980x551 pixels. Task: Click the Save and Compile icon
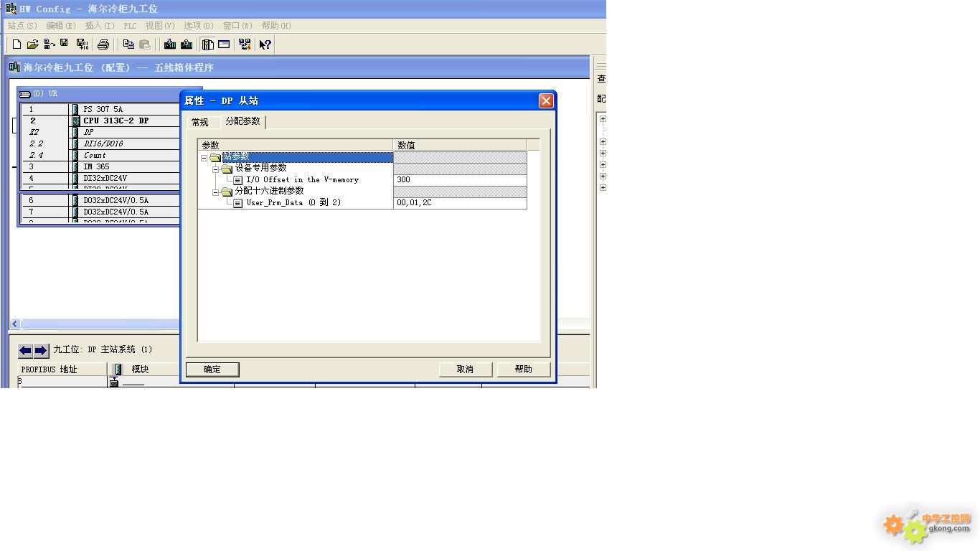click(82, 44)
